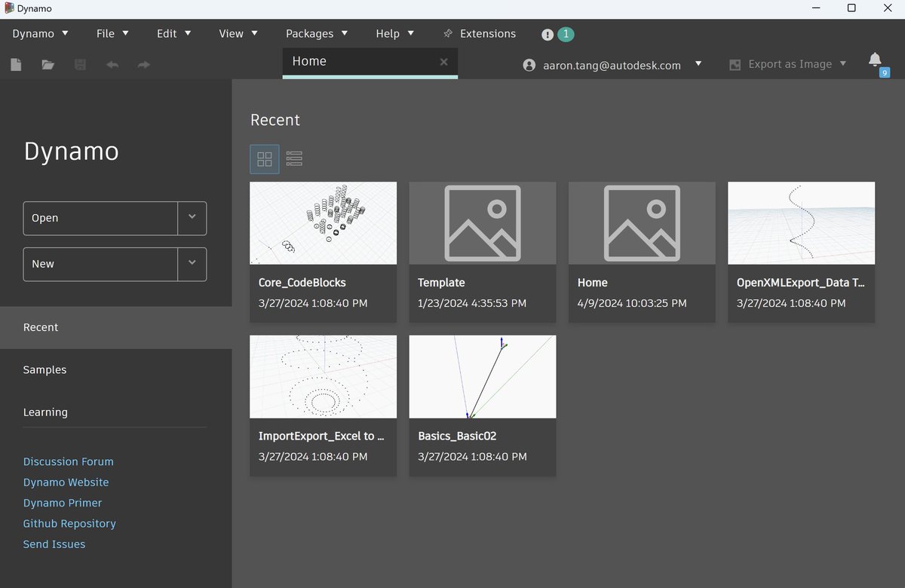Viewport: 905px width, 588px height.
Task: Click the Template date 1/23/2024 4:35:53 PM
Action: click(x=472, y=303)
